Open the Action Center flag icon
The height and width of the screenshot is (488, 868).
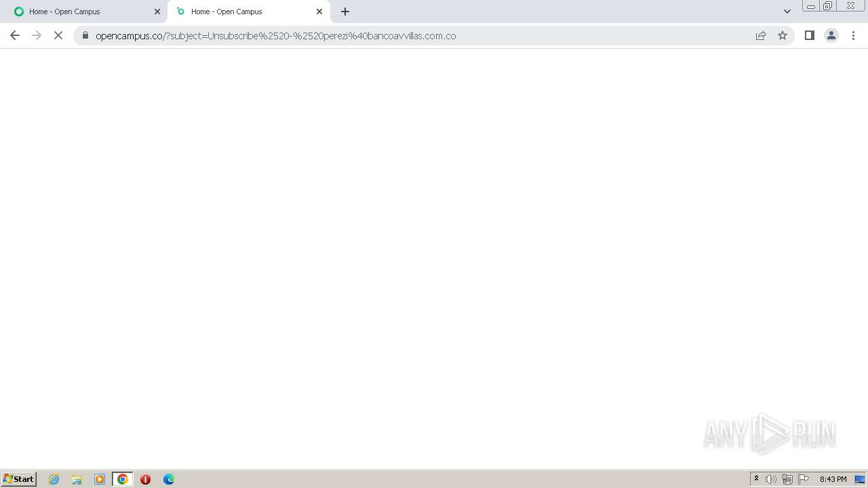[x=804, y=479]
